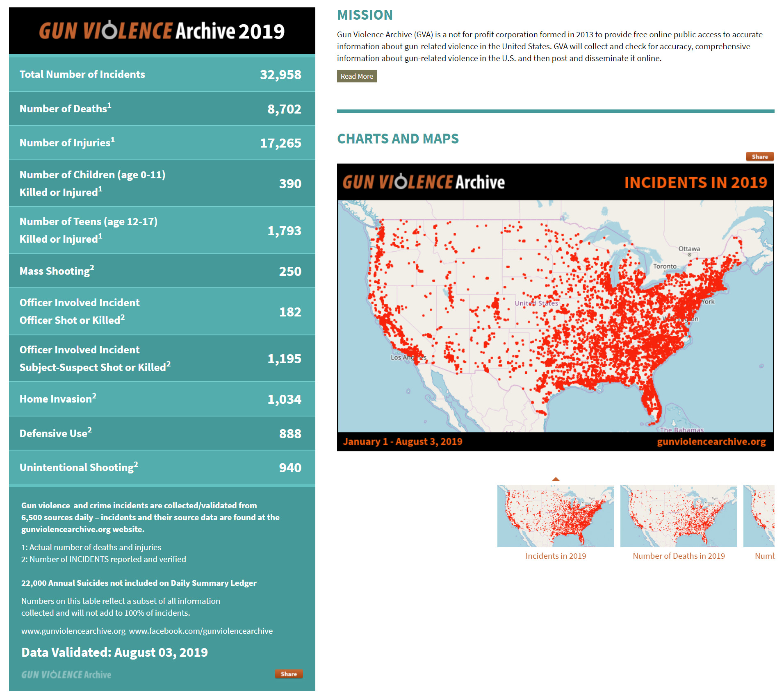Image resolution: width=784 pixels, height=694 pixels.
Task: Select the Unintentional Shooting row label
Action: [79, 467]
